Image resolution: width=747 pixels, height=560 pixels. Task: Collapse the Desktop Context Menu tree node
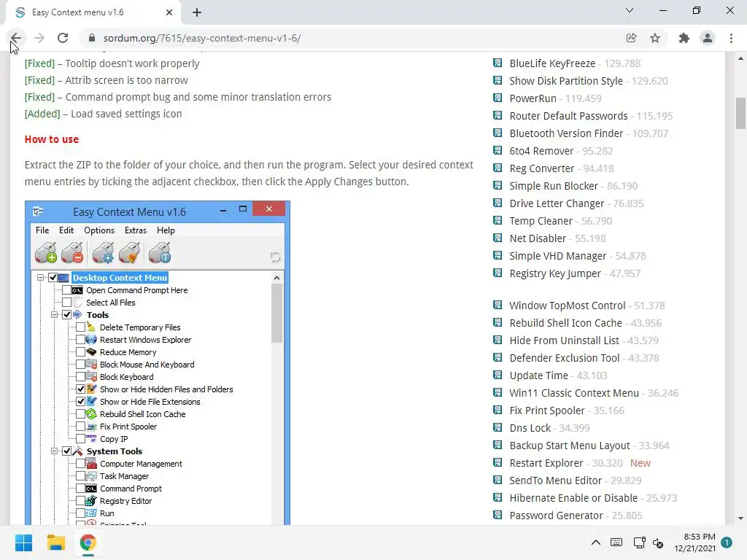[41, 278]
